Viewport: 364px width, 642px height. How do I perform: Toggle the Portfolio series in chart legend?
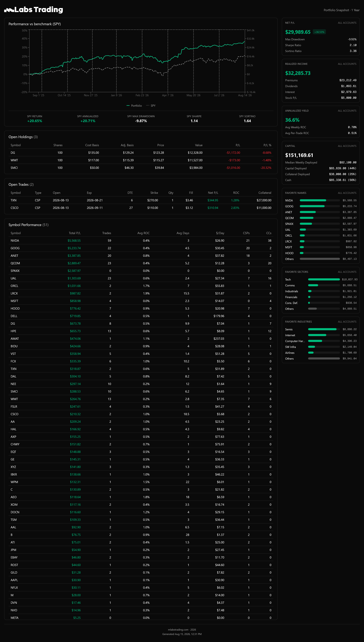pyautogui.click(x=134, y=105)
